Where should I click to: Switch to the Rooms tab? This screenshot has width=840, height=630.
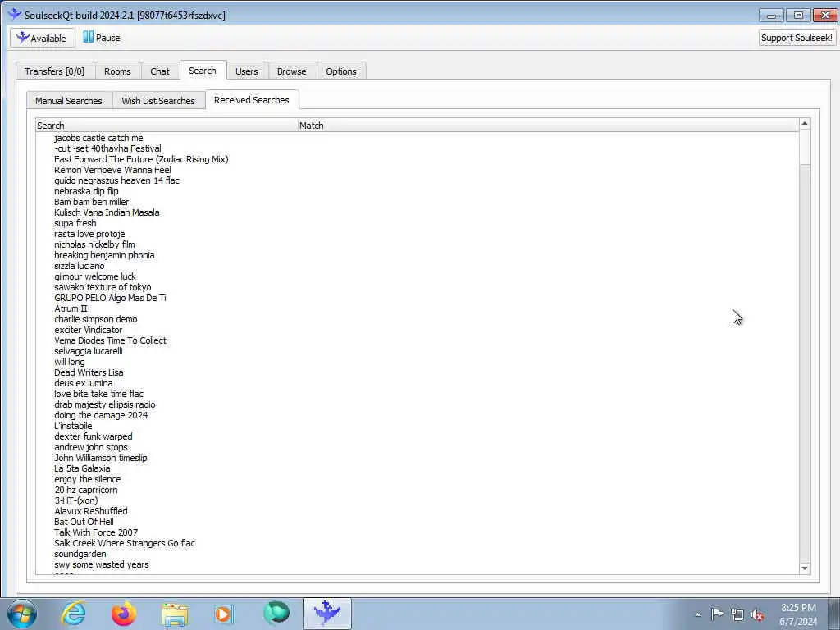tap(117, 71)
